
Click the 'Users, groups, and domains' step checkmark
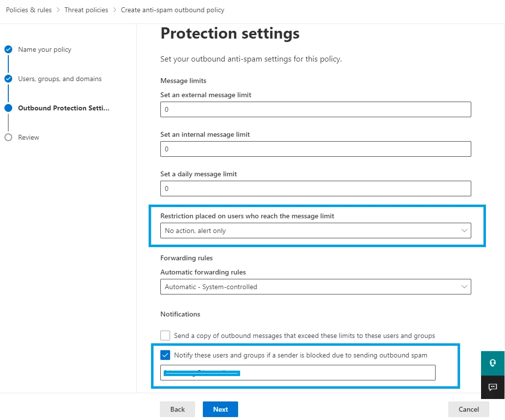point(8,79)
